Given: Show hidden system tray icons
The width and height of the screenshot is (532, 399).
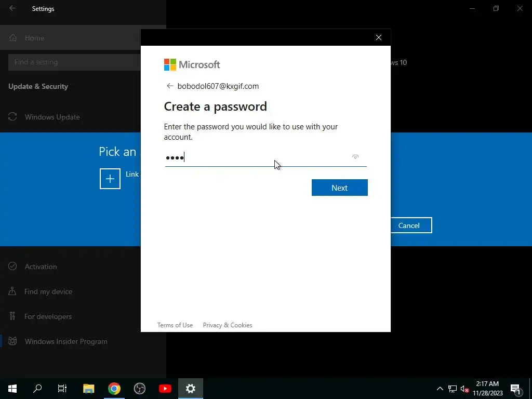Looking at the screenshot, I should pos(440,389).
